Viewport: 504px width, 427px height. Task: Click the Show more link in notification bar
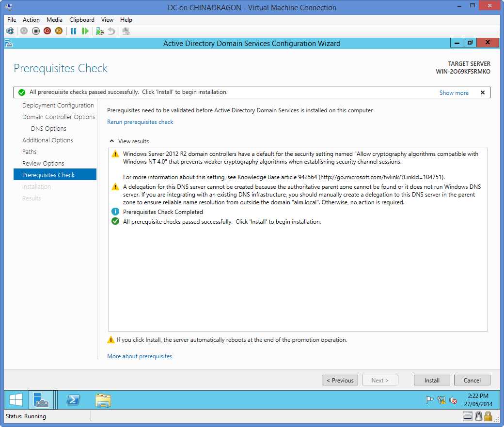pos(454,93)
